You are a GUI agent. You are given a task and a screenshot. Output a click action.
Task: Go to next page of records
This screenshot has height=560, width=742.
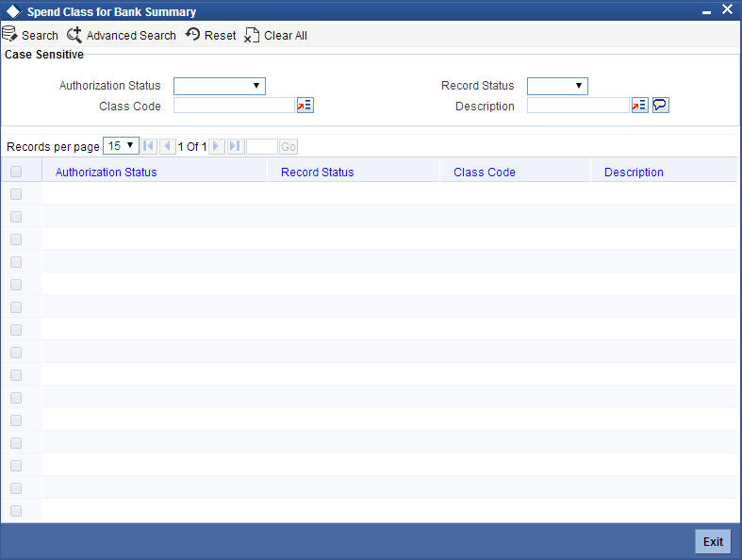pyautogui.click(x=217, y=146)
